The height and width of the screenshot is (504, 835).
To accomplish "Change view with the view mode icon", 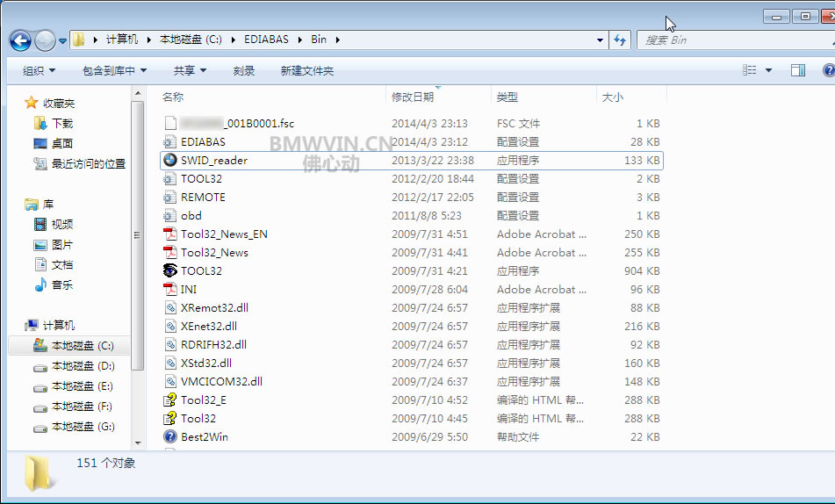I will [750, 70].
